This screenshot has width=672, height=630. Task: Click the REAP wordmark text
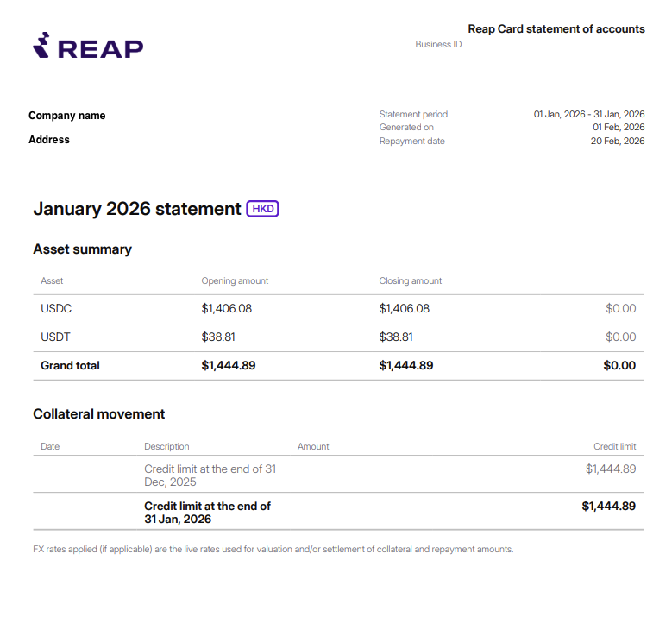(x=100, y=49)
